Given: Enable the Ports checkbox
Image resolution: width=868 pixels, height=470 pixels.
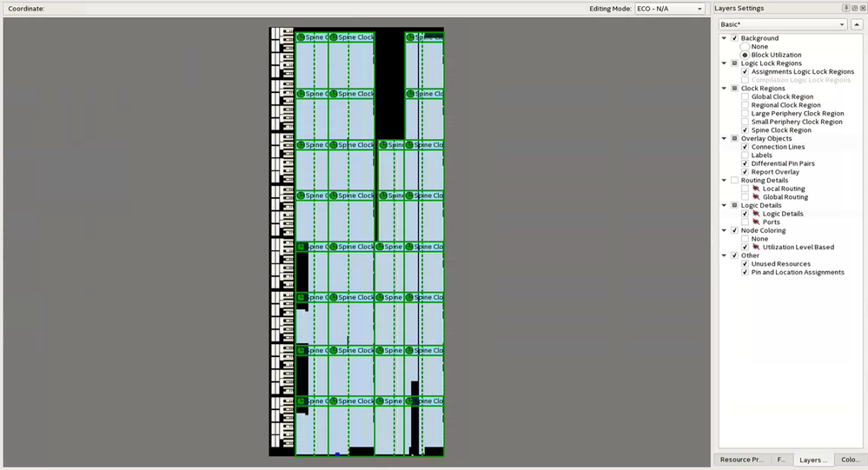Looking at the screenshot, I should 745,222.
